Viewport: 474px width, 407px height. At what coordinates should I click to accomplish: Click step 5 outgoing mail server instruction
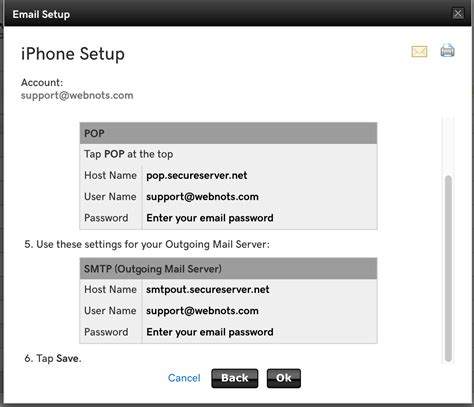[x=147, y=244]
